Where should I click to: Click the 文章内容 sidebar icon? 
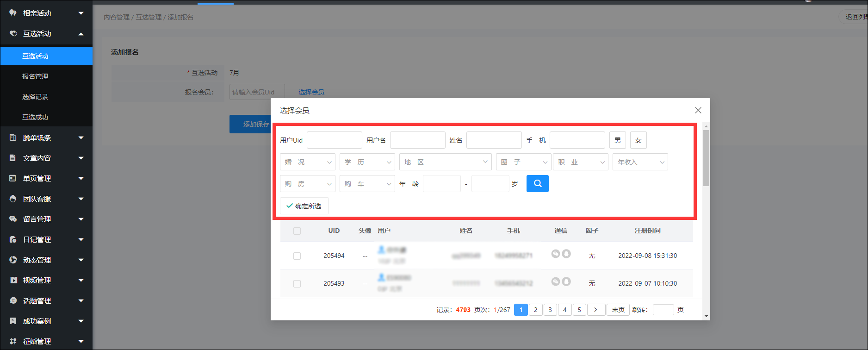13,158
